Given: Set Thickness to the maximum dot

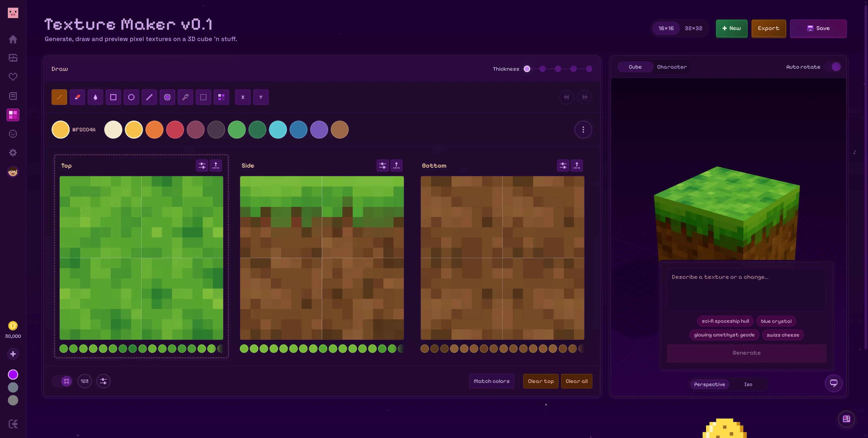Looking at the screenshot, I should tap(589, 69).
